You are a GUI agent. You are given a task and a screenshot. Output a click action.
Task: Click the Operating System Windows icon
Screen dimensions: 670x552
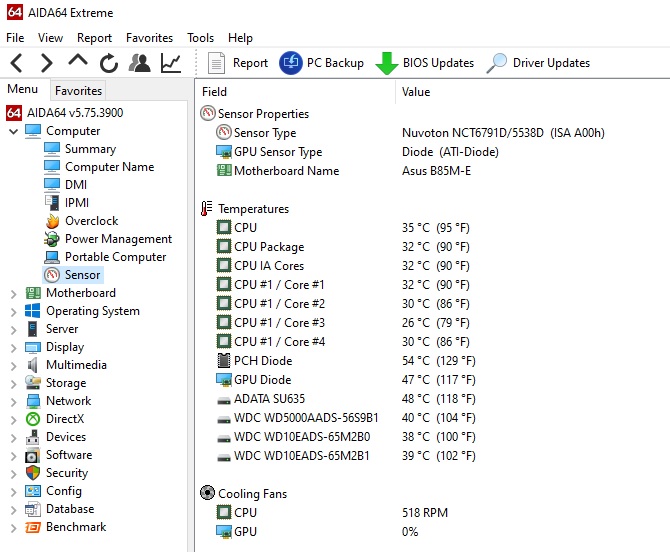tap(33, 311)
